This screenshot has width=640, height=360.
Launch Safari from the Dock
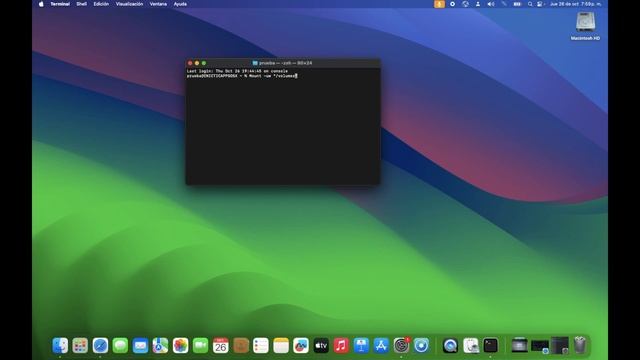coord(100,346)
